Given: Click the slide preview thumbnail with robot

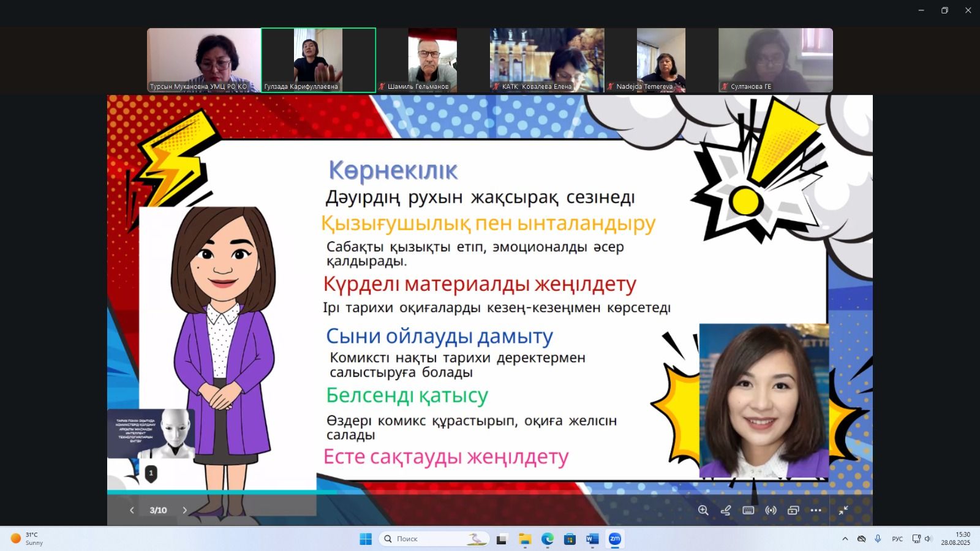Looking at the screenshot, I should 151,433.
